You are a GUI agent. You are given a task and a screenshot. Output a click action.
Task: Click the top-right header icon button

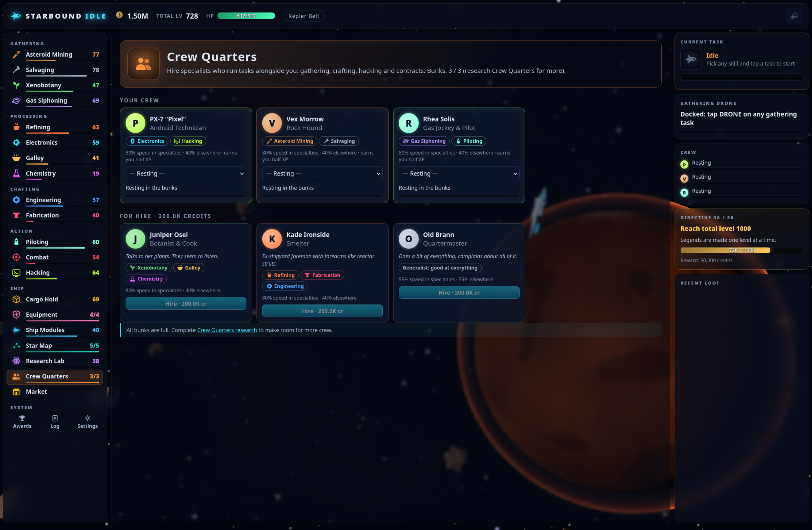794,16
